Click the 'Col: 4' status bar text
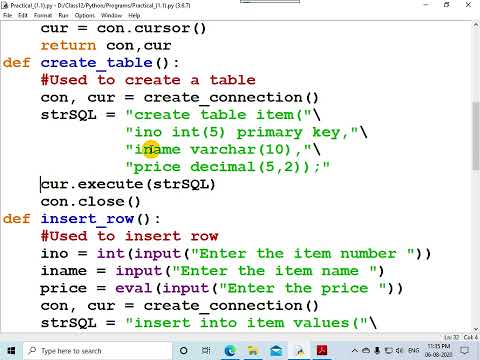This screenshot has width=480, height=360. (x=471, y=337)
